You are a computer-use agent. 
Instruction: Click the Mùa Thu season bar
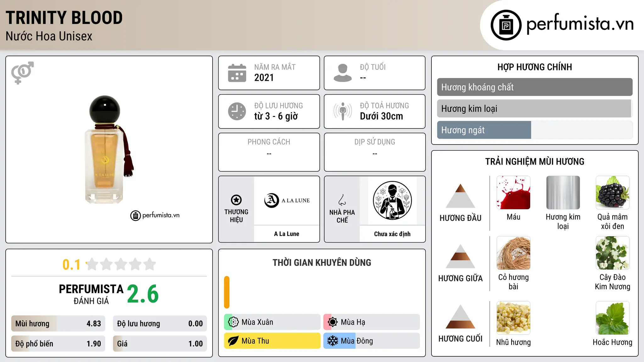tap(272, 341)
